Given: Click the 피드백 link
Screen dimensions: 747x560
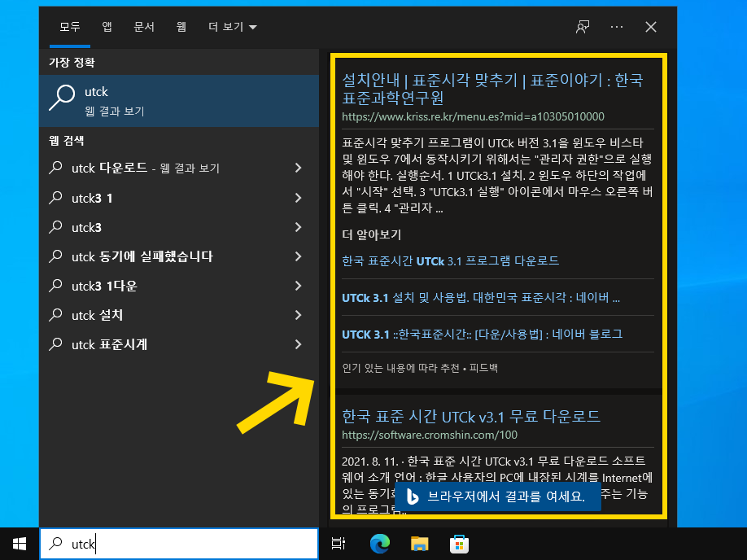Looking at the screenshot, I should pos(483,368).
